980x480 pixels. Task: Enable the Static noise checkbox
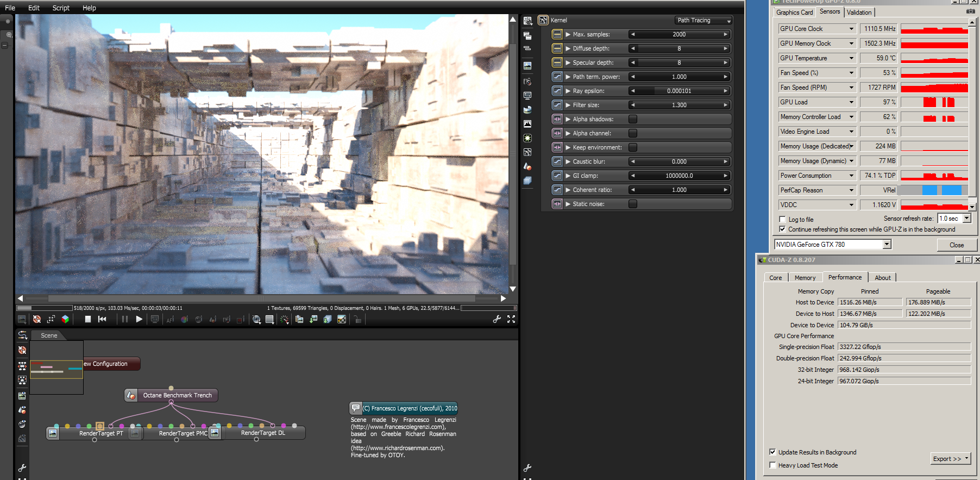[633, 204]
